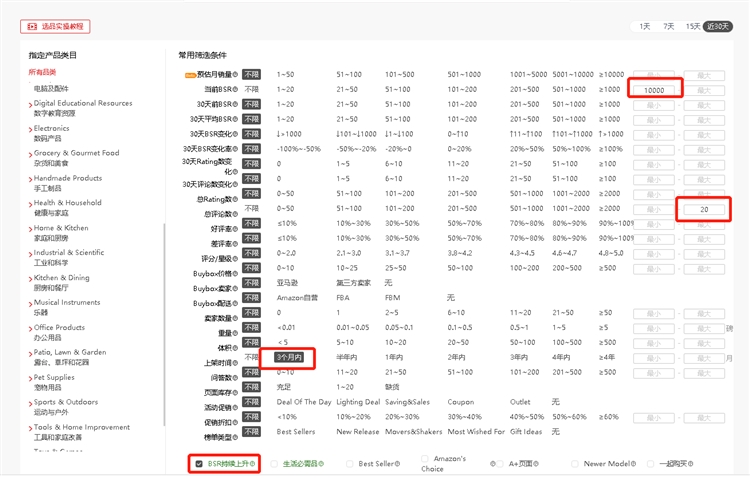Select the 所有品类 category link
The image size is (750, 478).
tap(42, 72)
